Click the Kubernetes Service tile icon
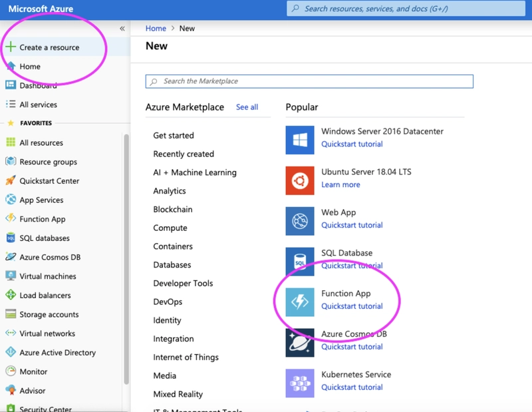The image size is (532, 412). point(300,383)
